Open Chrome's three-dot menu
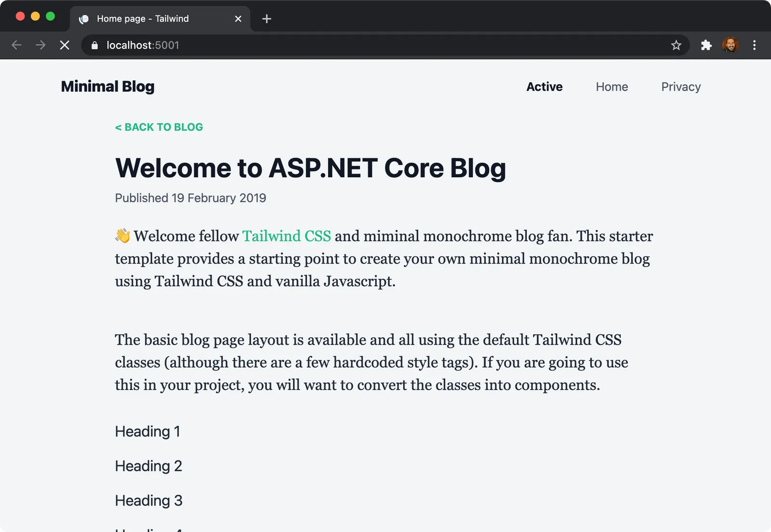Screen dimensions: 771x532 [x=754, y=45]
